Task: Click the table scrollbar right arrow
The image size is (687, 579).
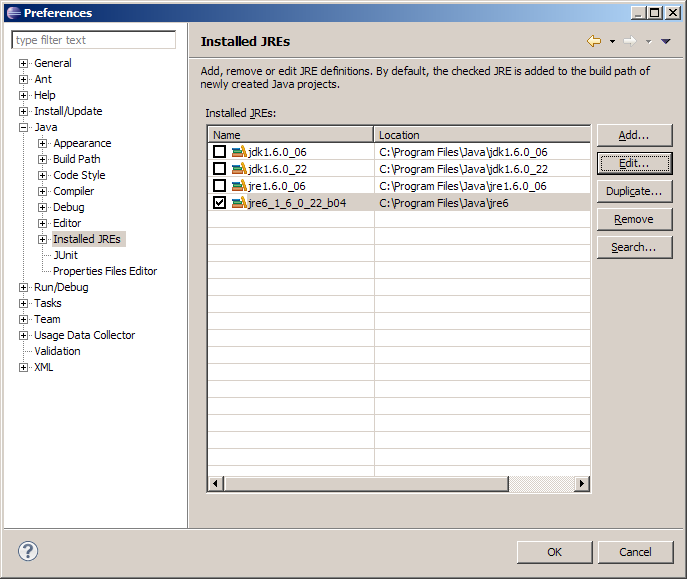Action: pyautogui.click(x=581, y=484)
